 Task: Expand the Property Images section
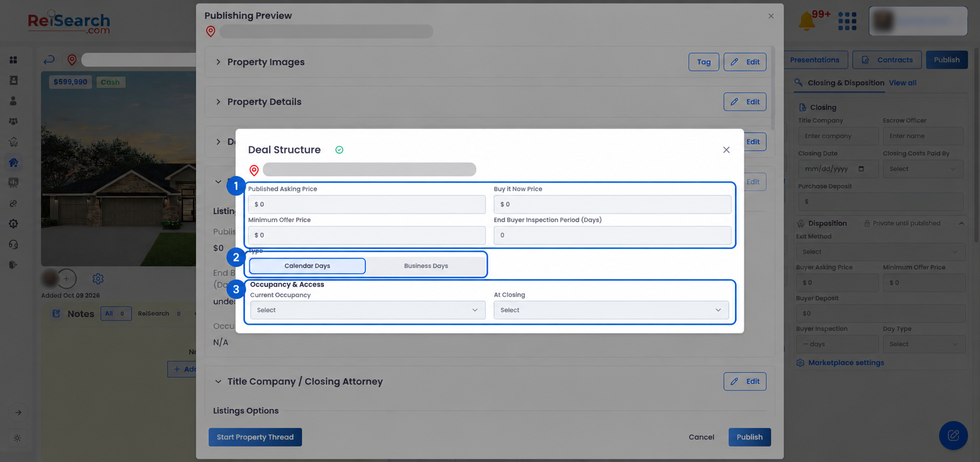[218, 62]
